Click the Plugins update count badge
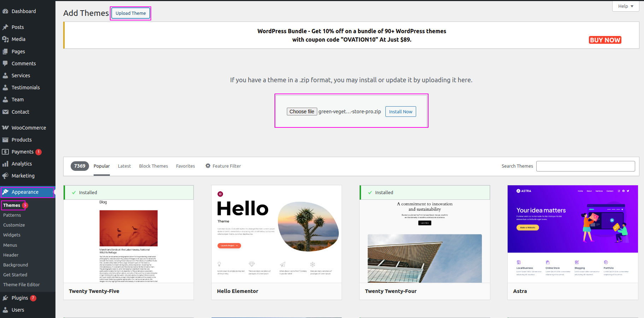The height and width of the screenshot is (318, 644). tap(33, 298)
